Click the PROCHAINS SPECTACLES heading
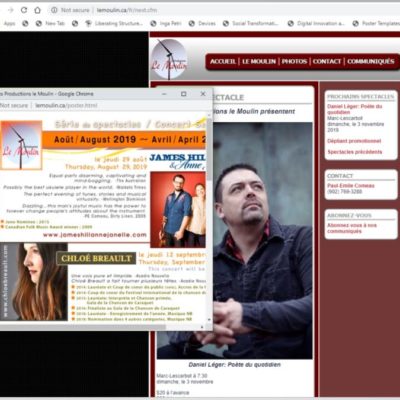 click(361, 97)
